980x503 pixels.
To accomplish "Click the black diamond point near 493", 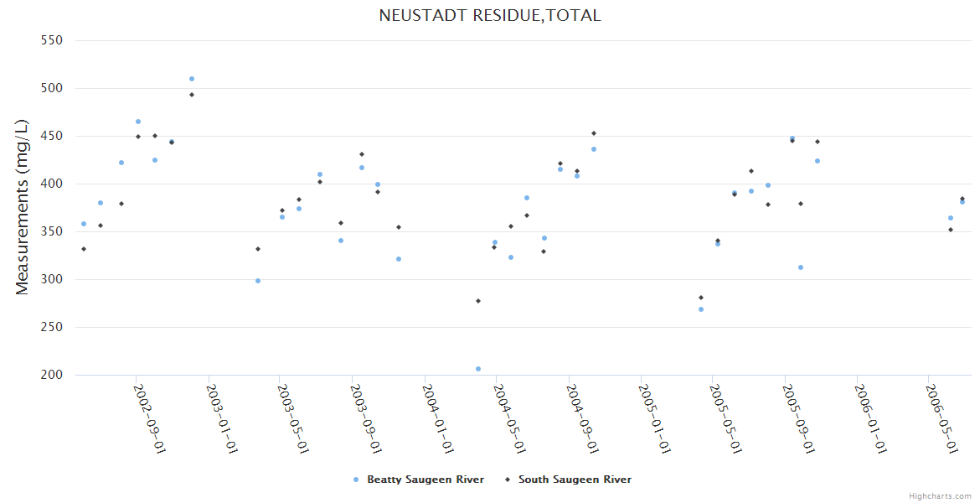I will tap(192, 95).
